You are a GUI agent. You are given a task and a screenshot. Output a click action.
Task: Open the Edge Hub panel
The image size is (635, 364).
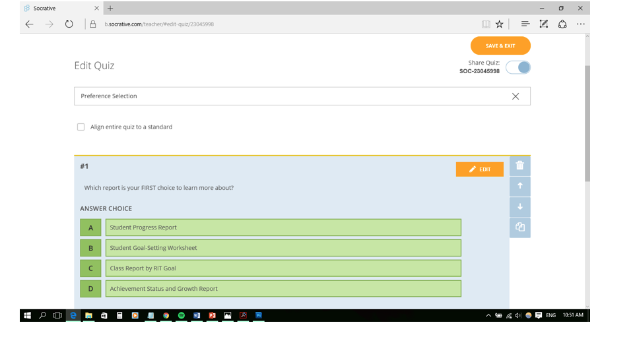coord(525,24)
